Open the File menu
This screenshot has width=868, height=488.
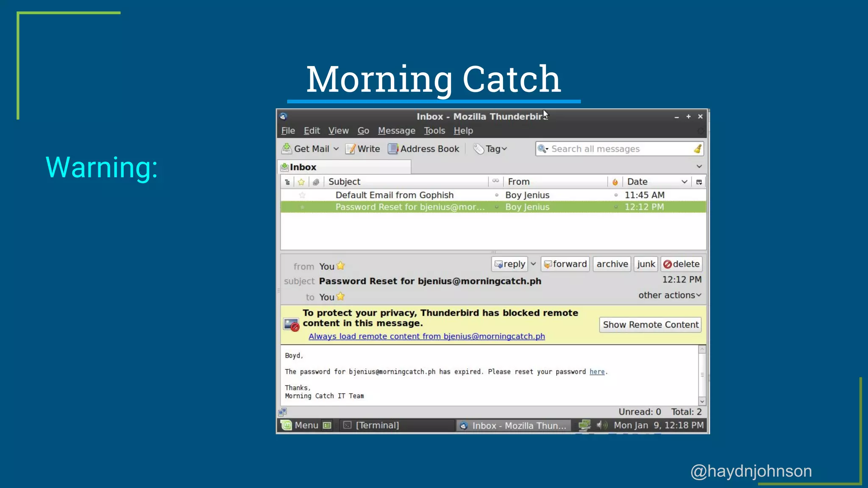point(288,130)
